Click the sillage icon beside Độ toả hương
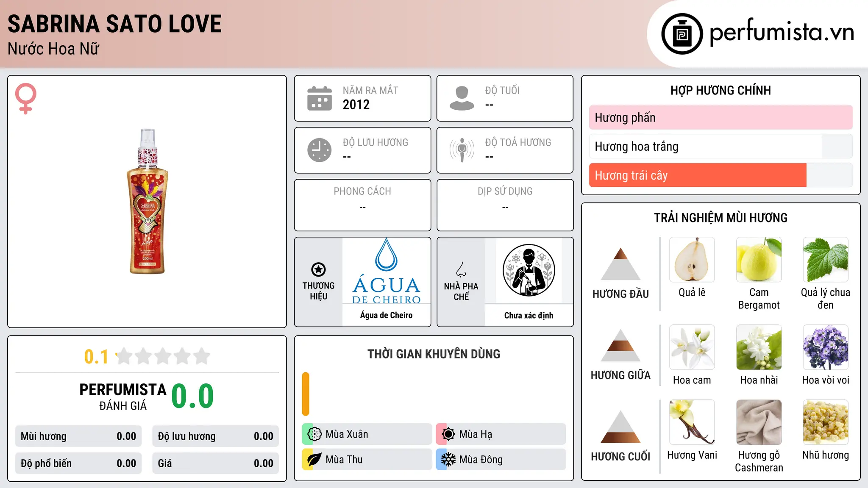868x488 pixels. pyautogui.click(x=462, y=150)
